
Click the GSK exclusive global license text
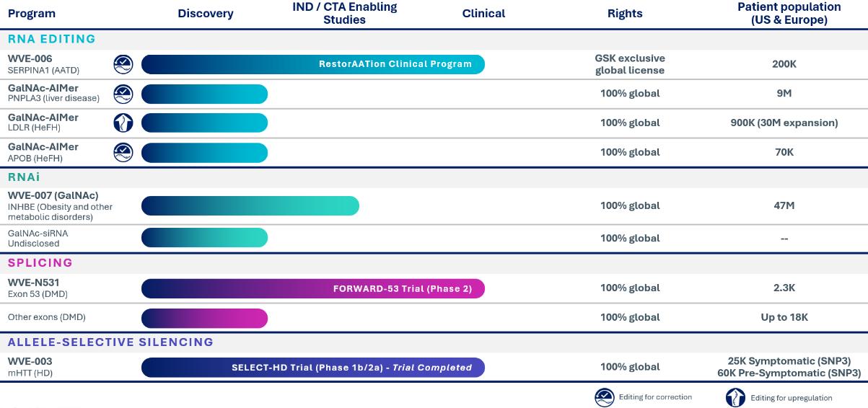pyautogui.click(x=630, y=64)
